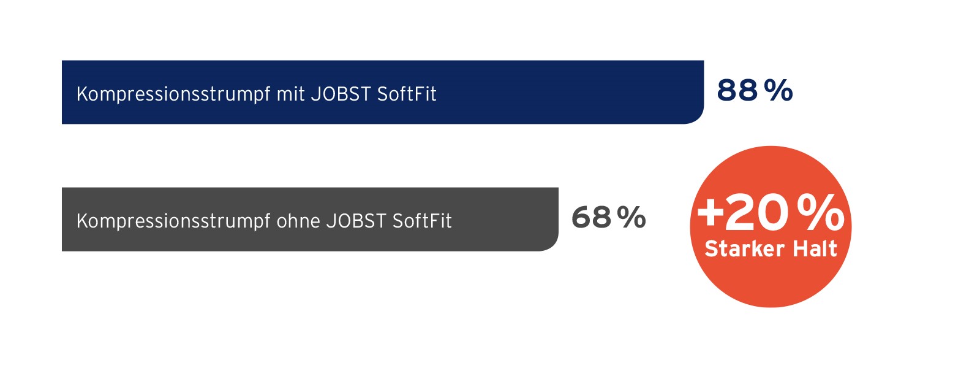The image size is (980, 368).
Task: Click the "68 %" value label
Action: 608,217
